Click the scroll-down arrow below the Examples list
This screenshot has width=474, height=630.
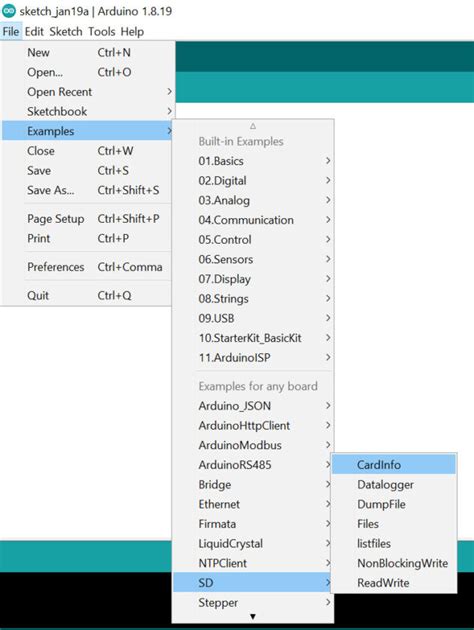coord(253,616)
